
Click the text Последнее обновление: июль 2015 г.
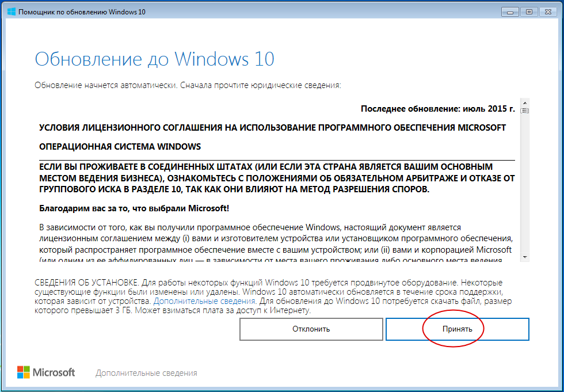coord(438,109)
